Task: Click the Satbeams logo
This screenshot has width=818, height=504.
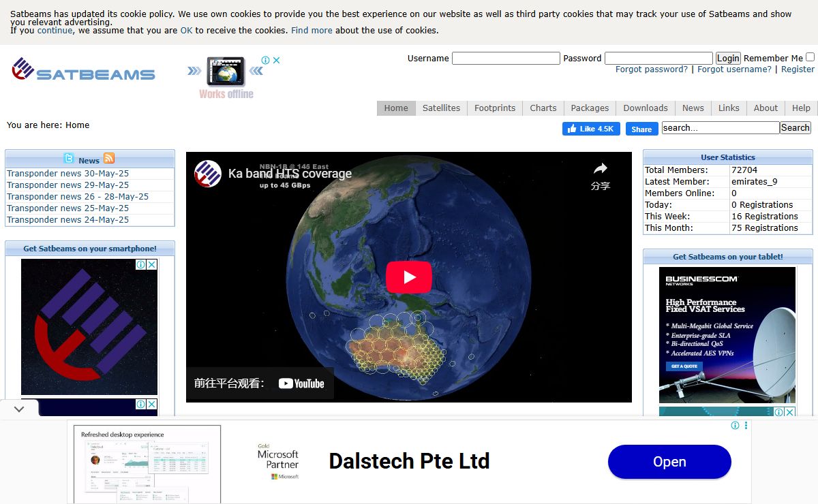Action: (x=83, y=70)
